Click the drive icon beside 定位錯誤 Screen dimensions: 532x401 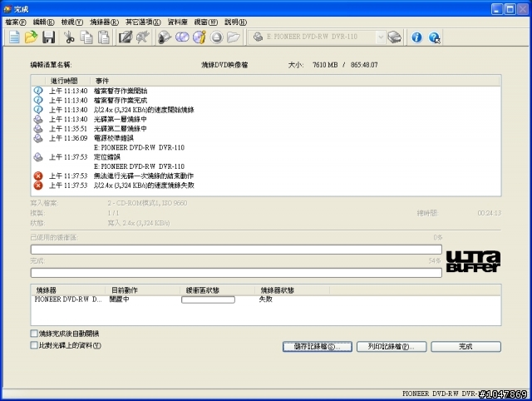point(38,157)
